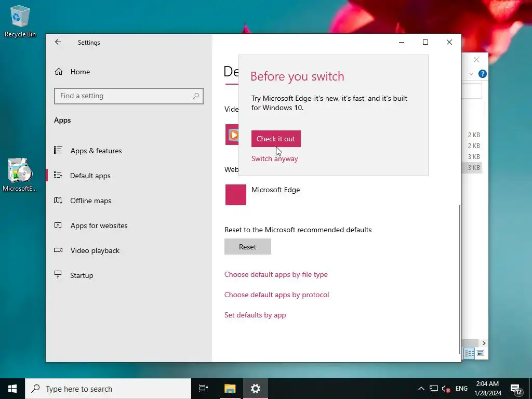Click the network icon in system tray

pos(434,389)
